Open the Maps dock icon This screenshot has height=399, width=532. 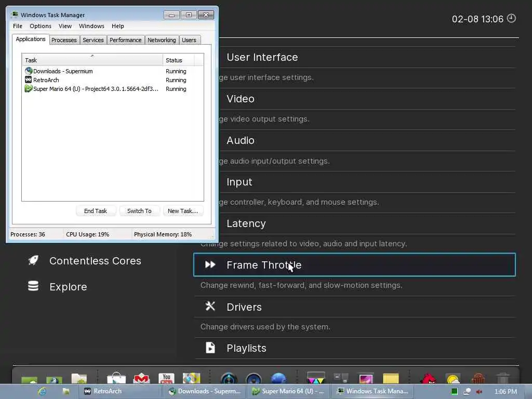point(191,378)
